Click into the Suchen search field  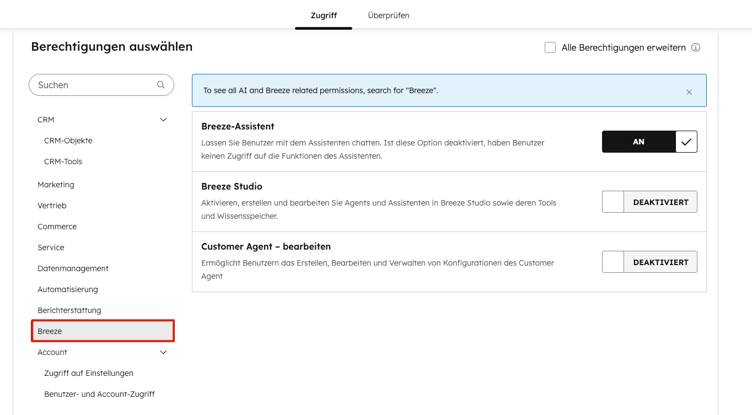(x=94, y=85)
